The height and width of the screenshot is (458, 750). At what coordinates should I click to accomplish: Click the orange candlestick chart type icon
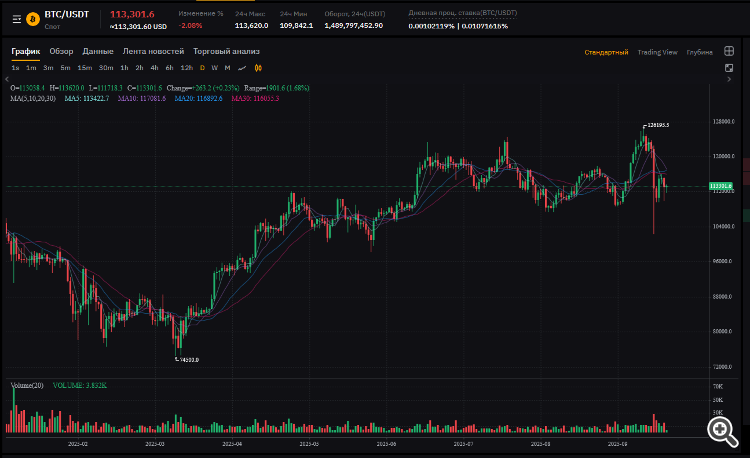(x=257, y=68)
